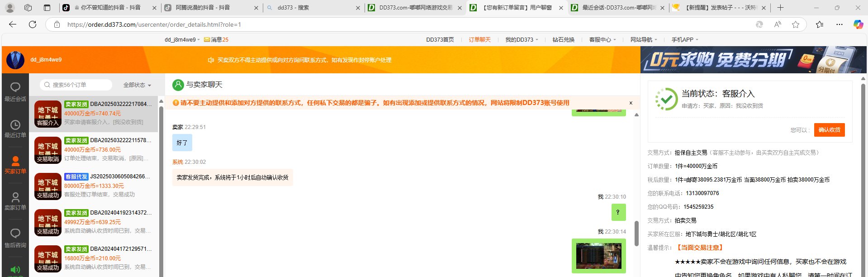Image resolution: width=868 pixels, height=277 pixels.
Task: Select order DBA202404172129571 交易成功
Action: 93,258
